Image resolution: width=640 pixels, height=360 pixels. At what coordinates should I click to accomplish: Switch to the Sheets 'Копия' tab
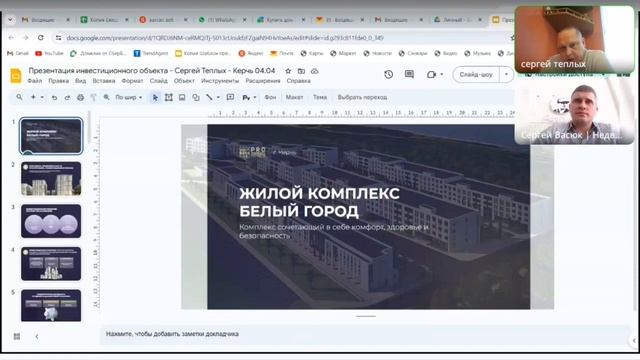point(104,20)
